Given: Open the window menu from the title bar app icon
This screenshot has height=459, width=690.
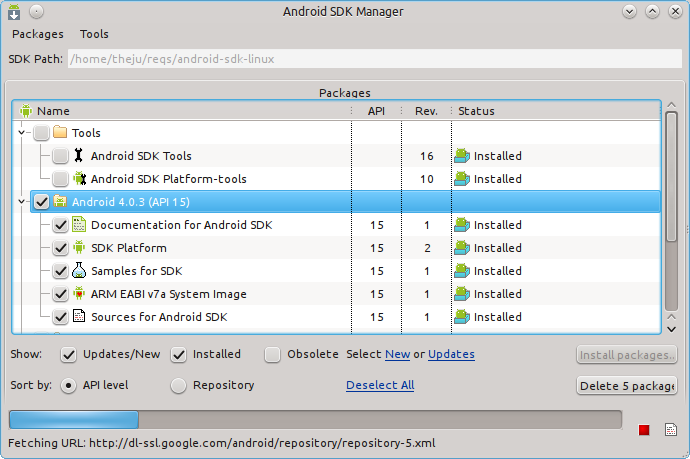Looking at the screenshot, I should pyautogui.click(x=14, y=12).
